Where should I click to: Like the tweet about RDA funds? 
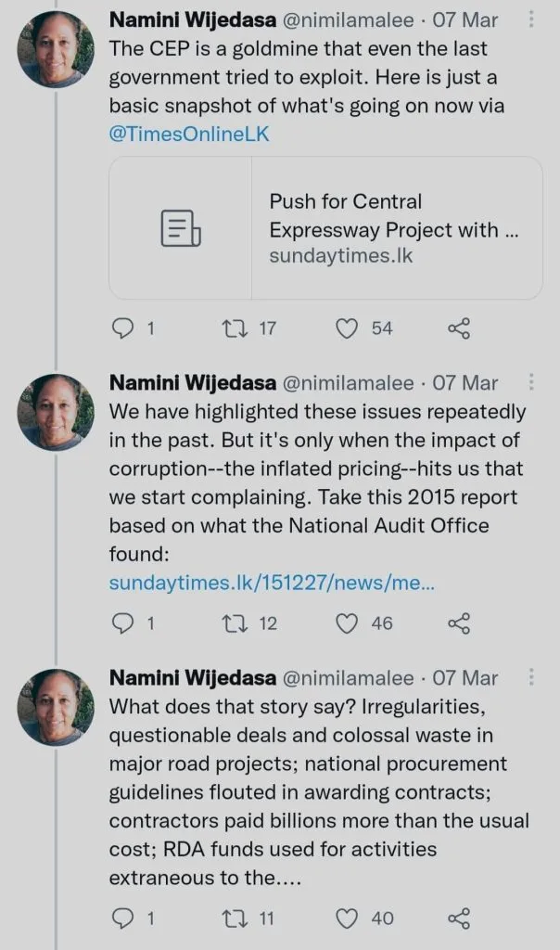coord(346,918)
